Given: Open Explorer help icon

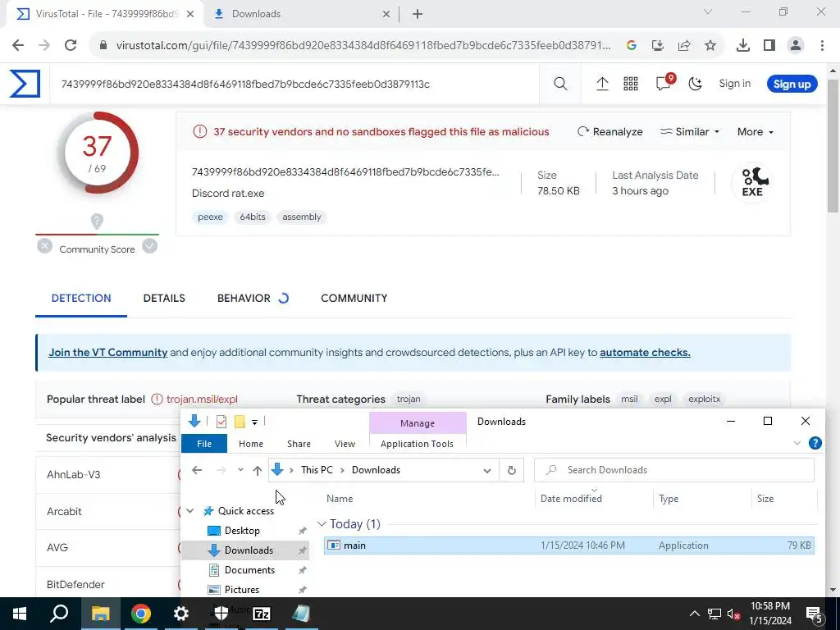Looking at the screenshot, I should pos(815,443).
